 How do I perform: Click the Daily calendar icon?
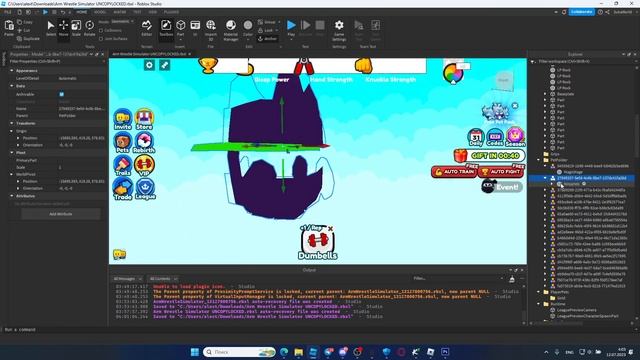(476, 138)
